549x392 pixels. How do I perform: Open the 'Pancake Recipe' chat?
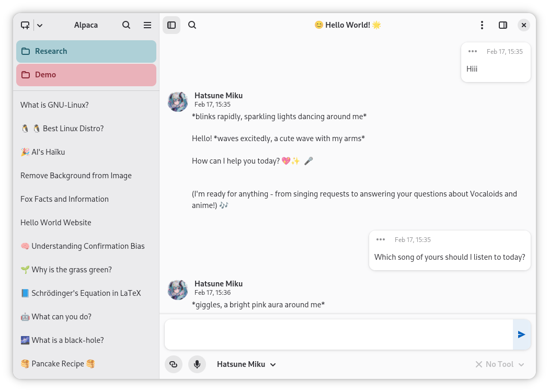[86, 364]
